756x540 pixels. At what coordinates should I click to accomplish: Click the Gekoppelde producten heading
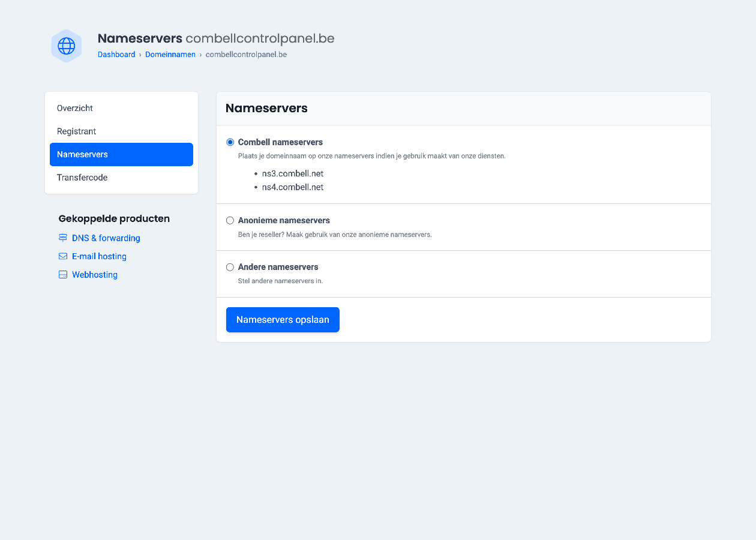[114, 218]
